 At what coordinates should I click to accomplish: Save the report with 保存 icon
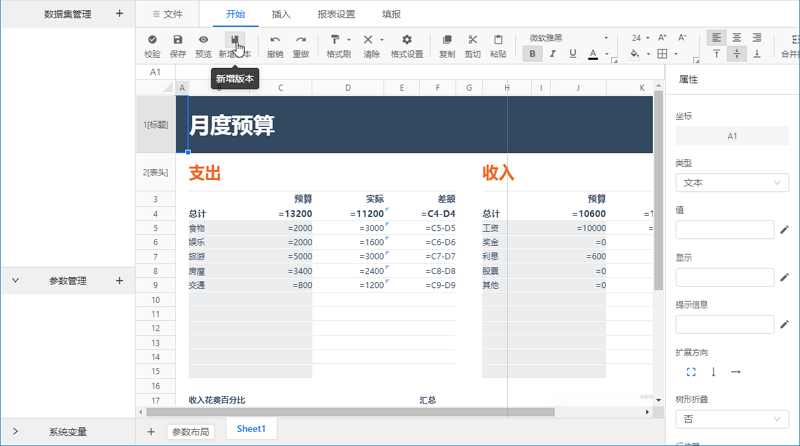178,39
